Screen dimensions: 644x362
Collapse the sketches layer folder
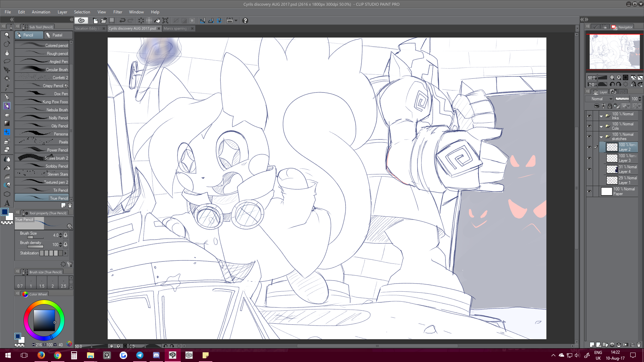[601, 137]
